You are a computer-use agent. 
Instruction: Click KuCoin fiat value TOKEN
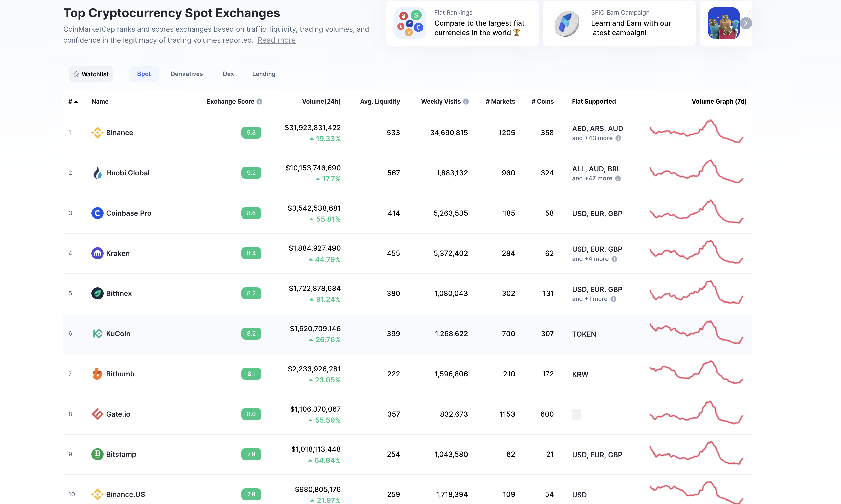point(584,334)
